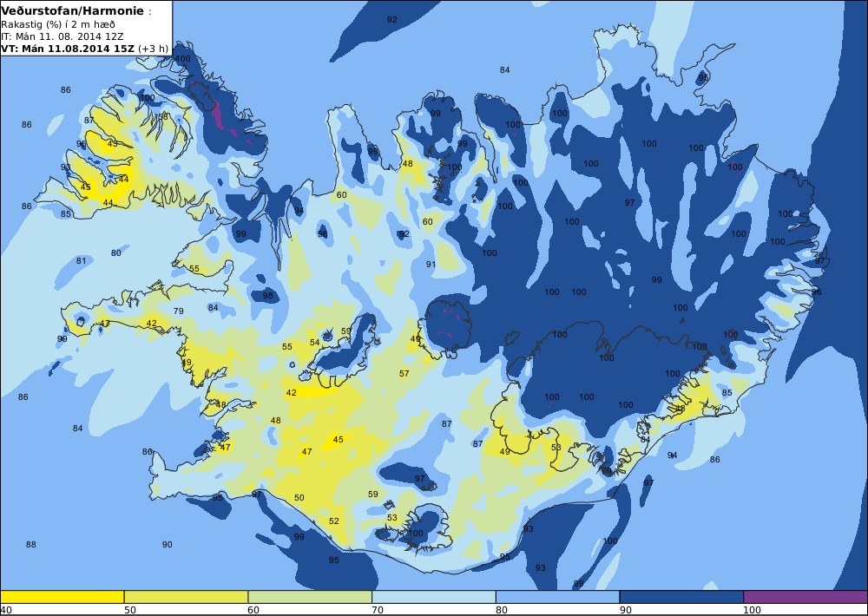The image size is (868, 616).
Task: Click the humidity value 57 on the map
Action: (404, 374)
